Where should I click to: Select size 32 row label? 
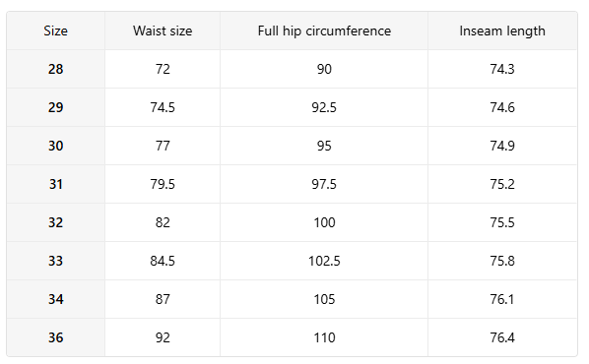tap(55, 222)
